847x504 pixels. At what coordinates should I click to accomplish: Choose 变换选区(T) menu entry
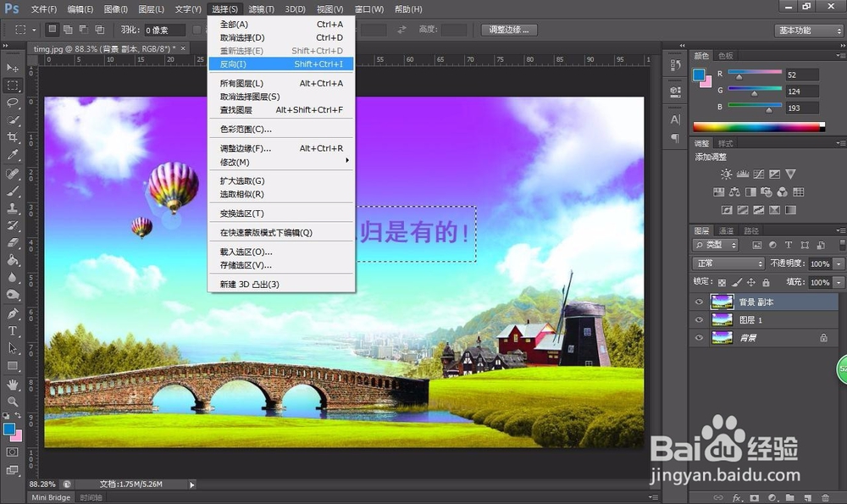(281, 213)
